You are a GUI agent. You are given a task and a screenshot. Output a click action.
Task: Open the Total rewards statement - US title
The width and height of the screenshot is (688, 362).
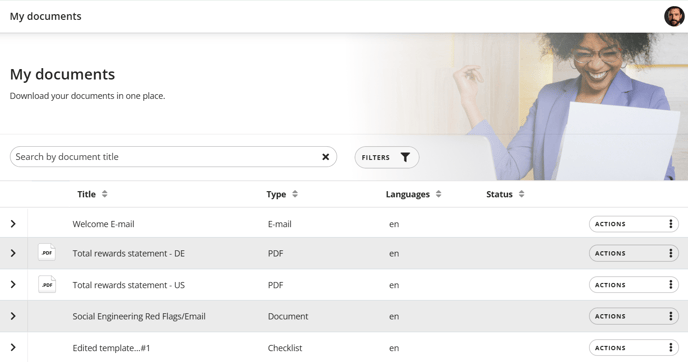tap(129, 285)
